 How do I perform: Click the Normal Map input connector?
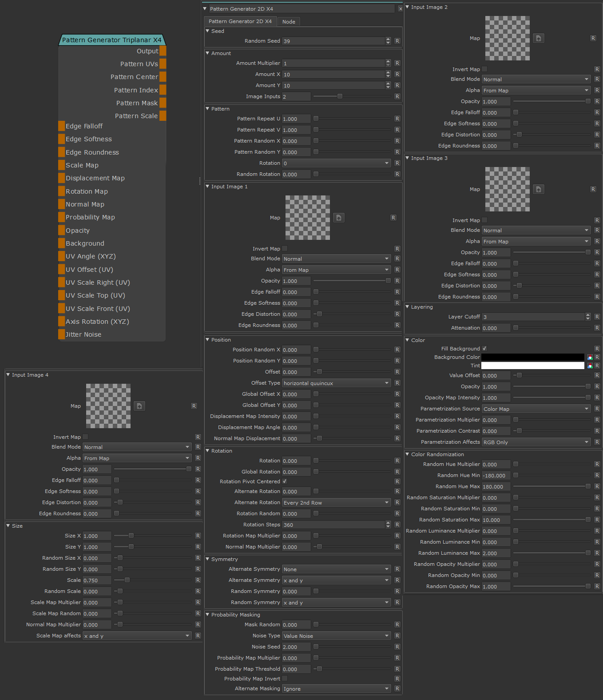62,204
